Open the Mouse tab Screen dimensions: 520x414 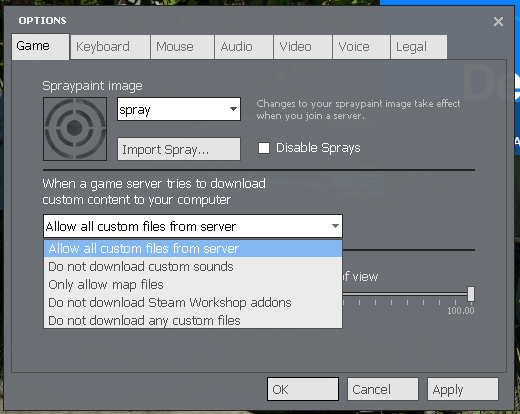click(x=182, y=47)
